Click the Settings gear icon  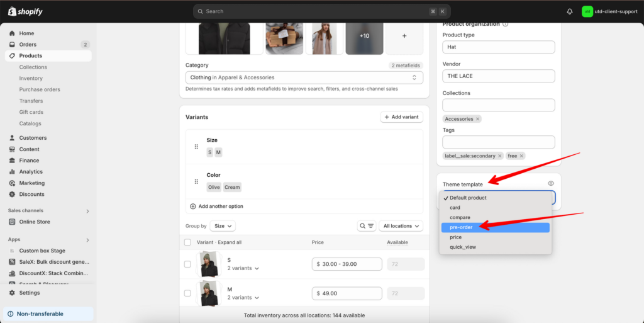point(12,293)
